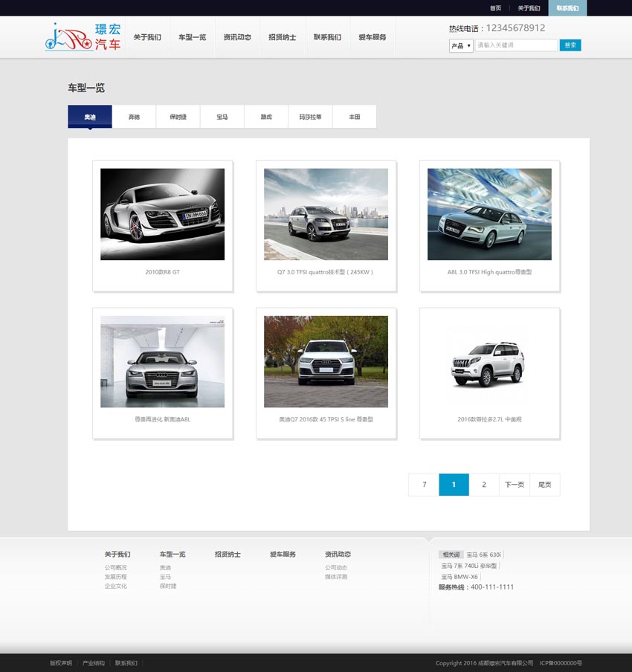Image resolution: width=632 pixels, height=672 pixels.
Task: Open the 新奥迪A8L showroom car photo
Action: pyautogui.click(x=163, y=362)
